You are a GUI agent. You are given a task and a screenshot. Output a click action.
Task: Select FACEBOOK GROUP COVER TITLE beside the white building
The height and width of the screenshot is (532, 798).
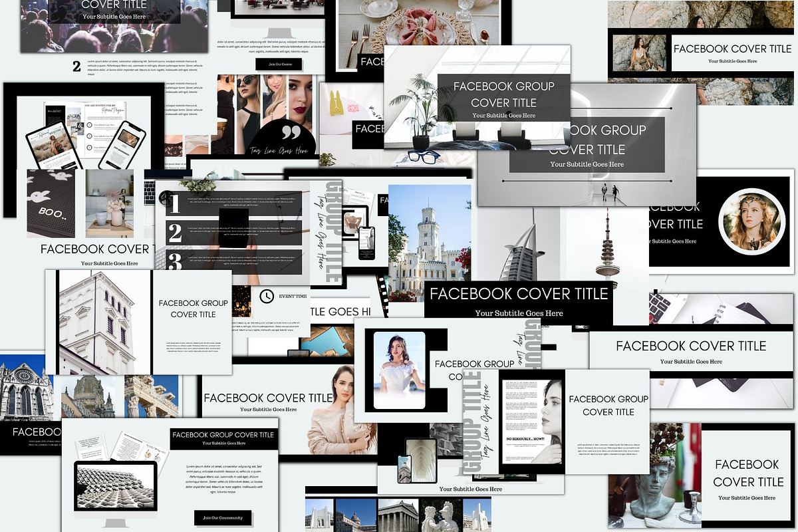193,309
